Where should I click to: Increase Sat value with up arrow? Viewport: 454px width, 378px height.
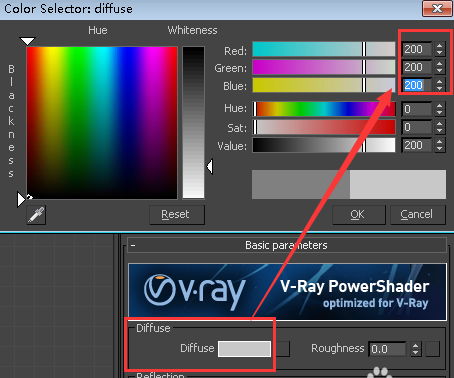click(x=440, y=124)
